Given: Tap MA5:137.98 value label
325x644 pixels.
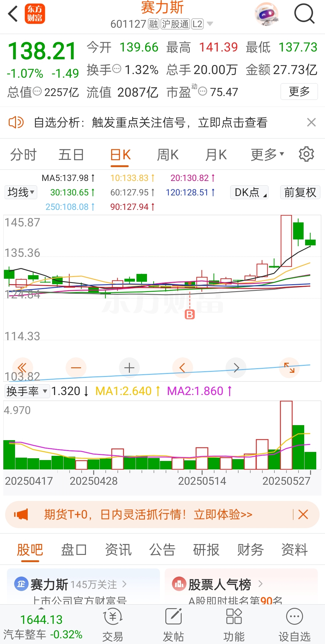Looking at the screenshot, I should point(68,178).
